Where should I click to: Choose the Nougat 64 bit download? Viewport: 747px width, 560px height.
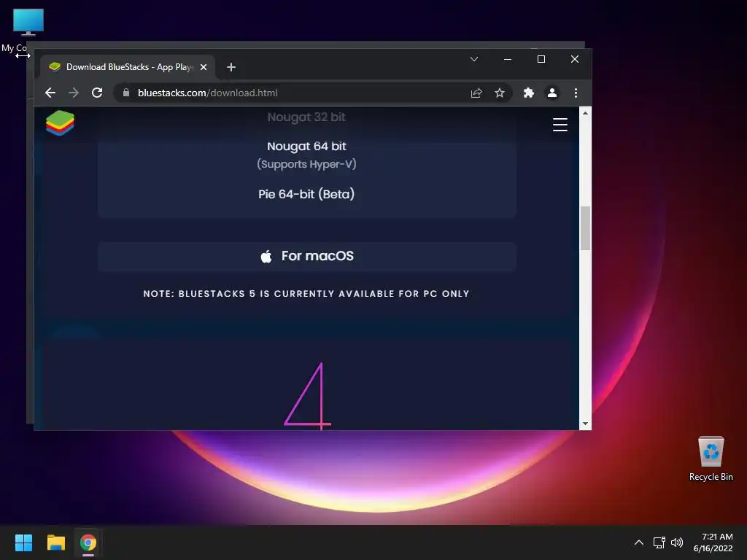(x=306, y=146)
